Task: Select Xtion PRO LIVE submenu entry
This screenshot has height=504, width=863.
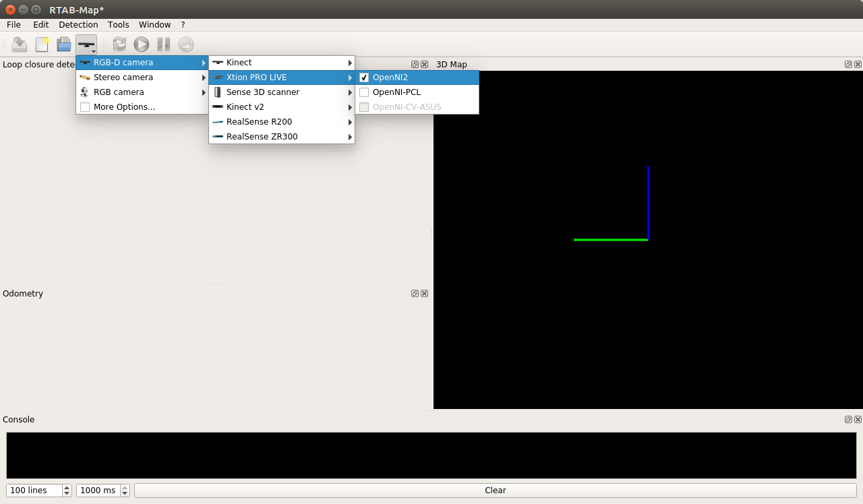Action: click(282, 77)
